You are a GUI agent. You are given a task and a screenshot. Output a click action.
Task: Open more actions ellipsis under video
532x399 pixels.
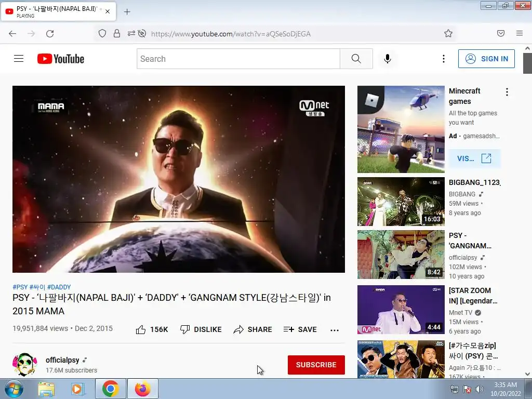[x=335, y=330]
